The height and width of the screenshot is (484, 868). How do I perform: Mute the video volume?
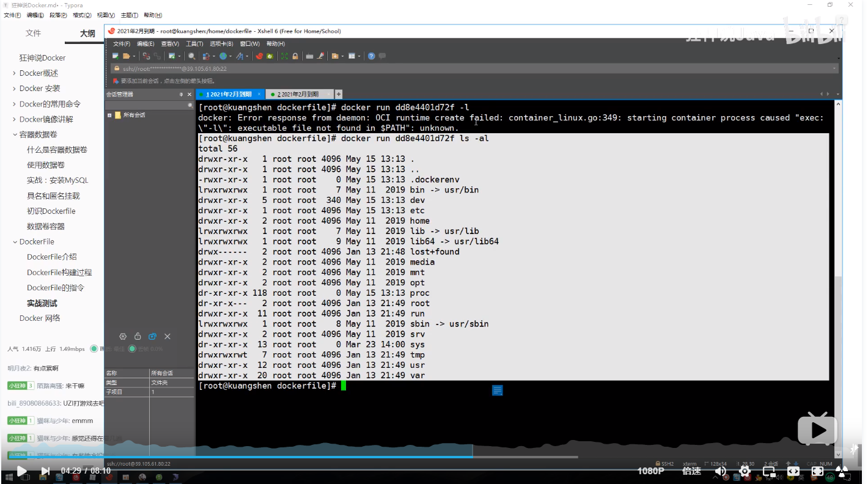pyautogui.click(x=721, y=471)
